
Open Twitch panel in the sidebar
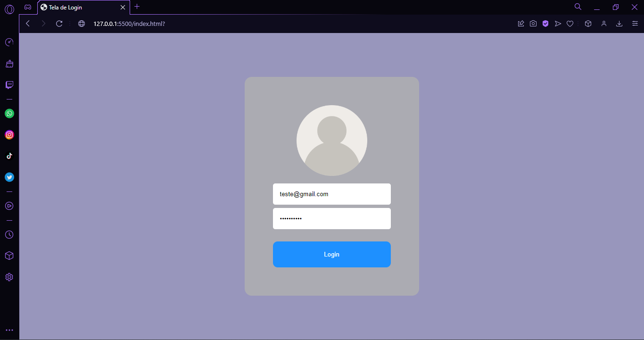click(9, 85)
